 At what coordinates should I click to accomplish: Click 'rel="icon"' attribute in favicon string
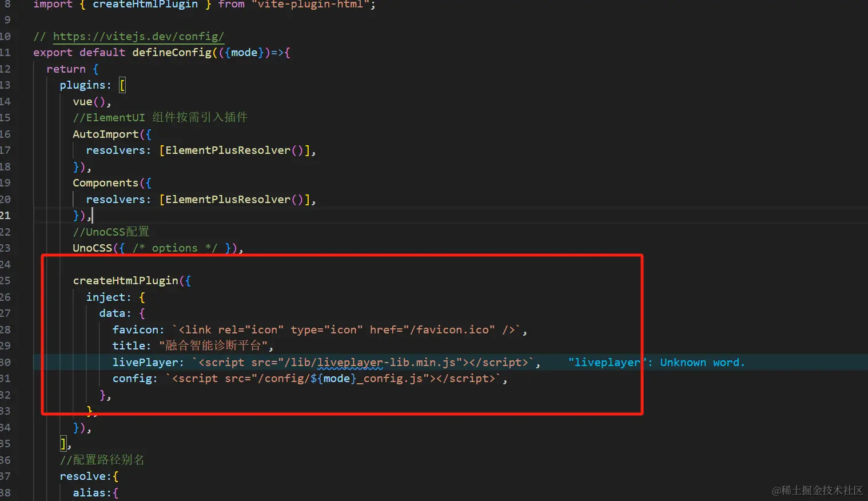250,330
